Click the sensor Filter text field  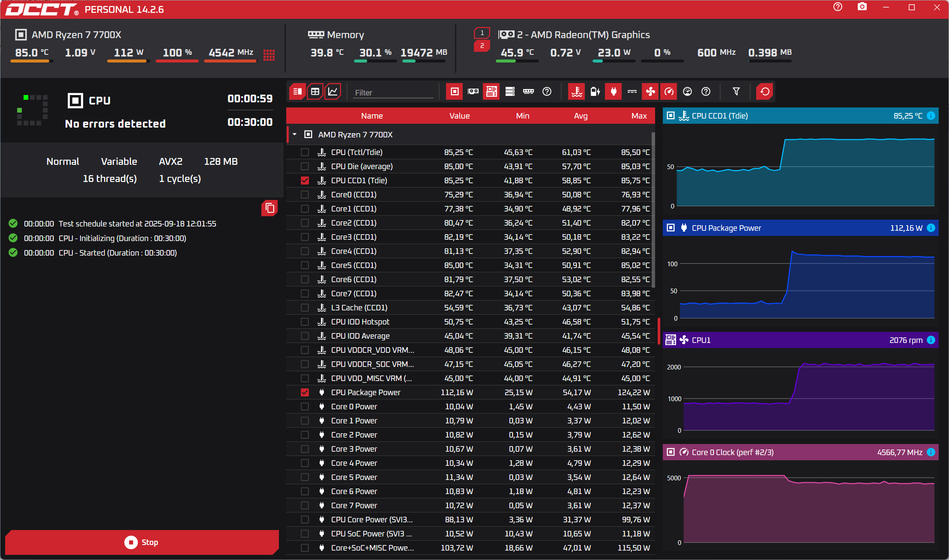tap(393, 92)
